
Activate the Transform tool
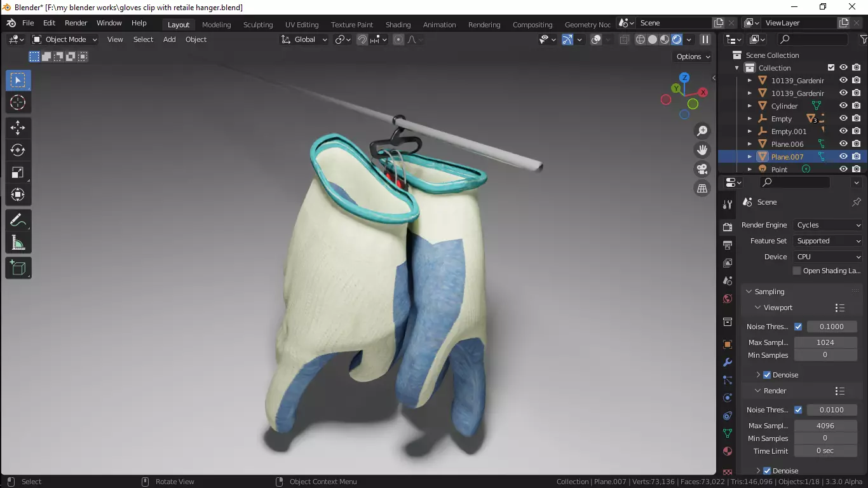(18, 194)
